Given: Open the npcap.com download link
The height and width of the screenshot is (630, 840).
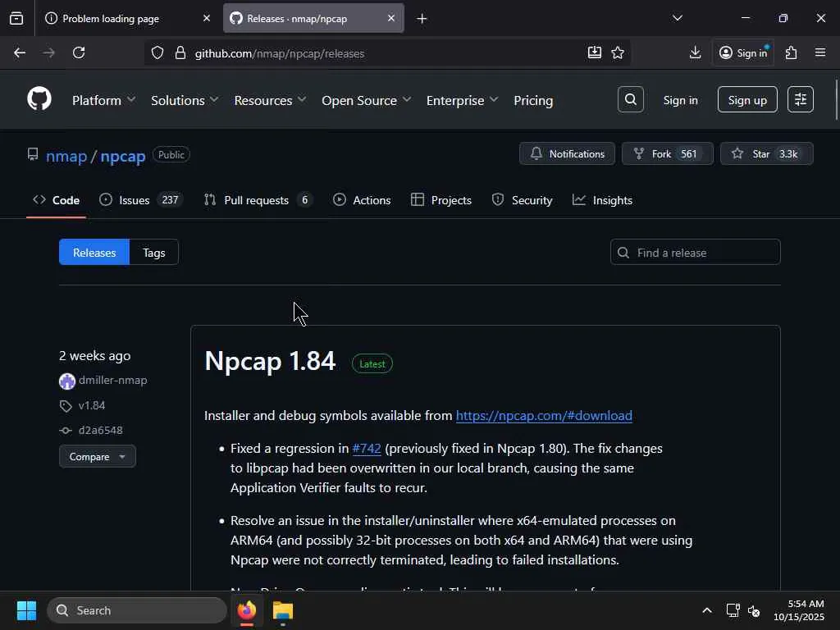Looking at the screenshot, I should pyautogui.click(x=544, y=416).
